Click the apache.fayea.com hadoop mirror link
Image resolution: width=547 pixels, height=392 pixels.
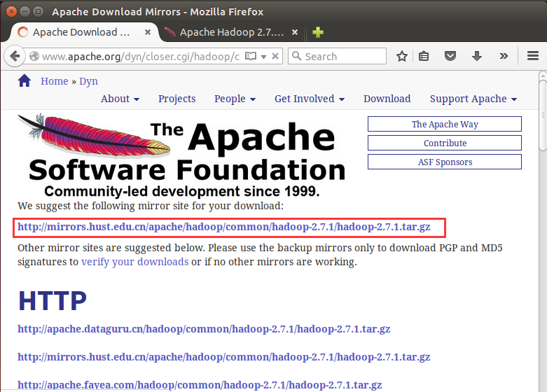click(200, 385)
